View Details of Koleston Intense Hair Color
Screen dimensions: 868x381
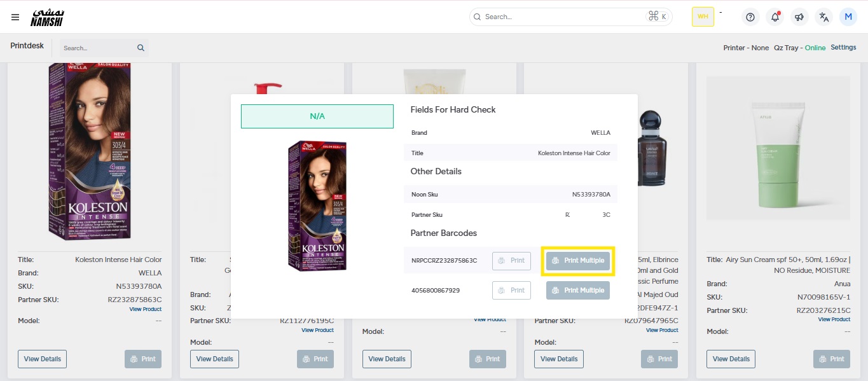pos(42,359)
